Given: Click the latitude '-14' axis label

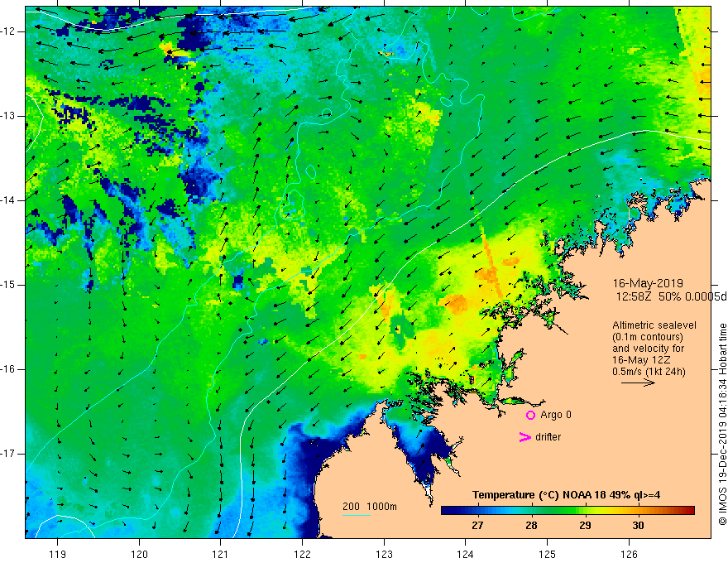Looking at the screenshot, I should [x=8, y=200].
